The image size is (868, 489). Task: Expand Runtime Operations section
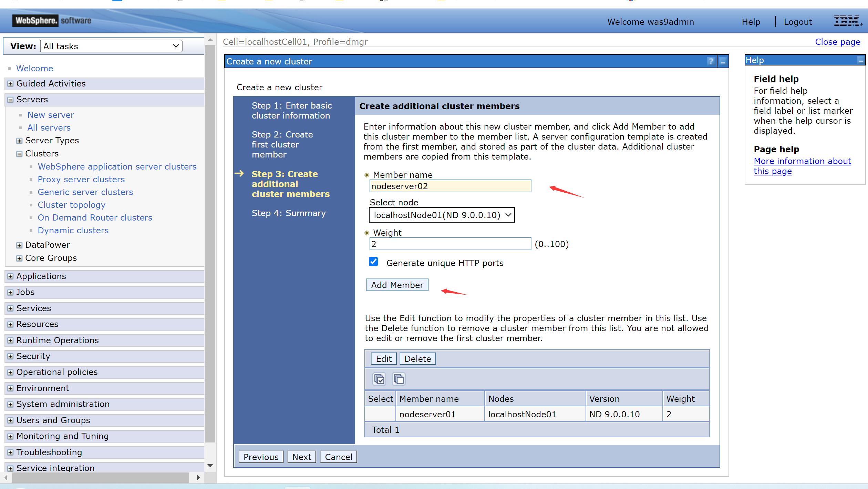10,340
